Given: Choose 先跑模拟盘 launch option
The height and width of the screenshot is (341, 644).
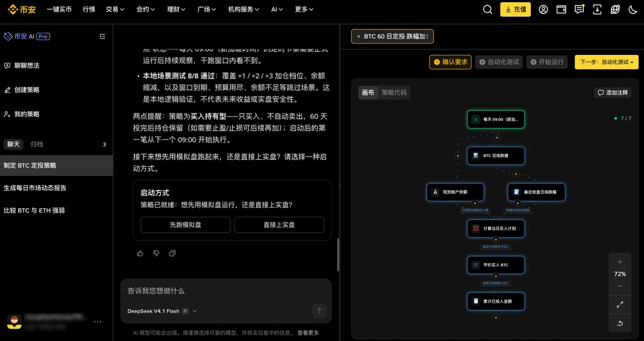Looking at the screenshot, I should point(186,225).
